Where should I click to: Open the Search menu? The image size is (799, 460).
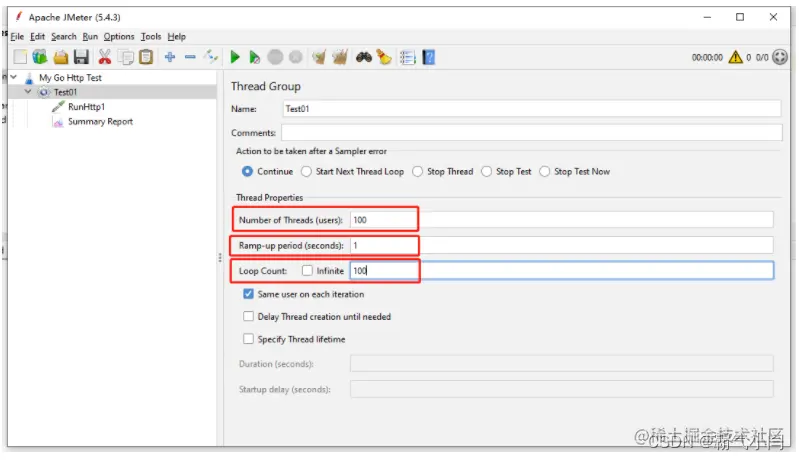click(64, 37)
